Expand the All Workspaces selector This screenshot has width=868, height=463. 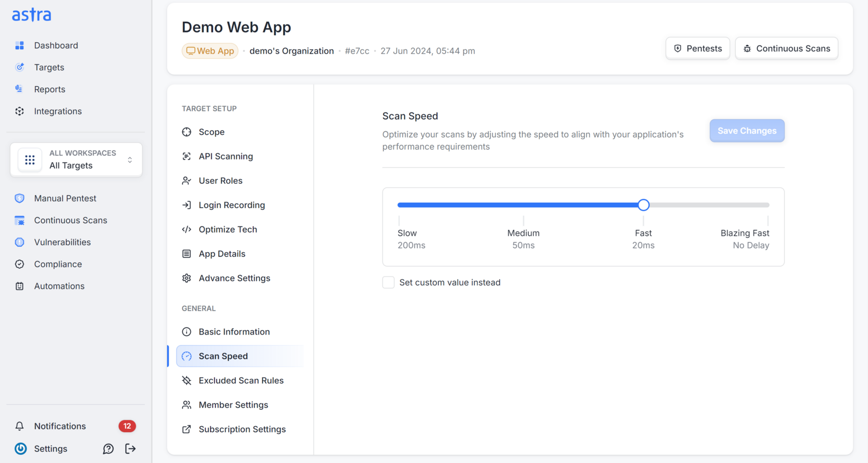coord(76,159)
